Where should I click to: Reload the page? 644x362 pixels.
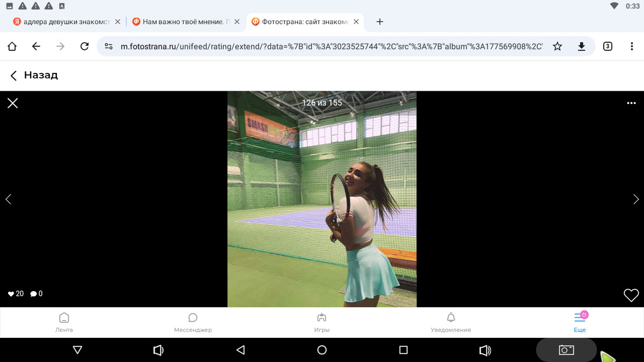pyautogui.click(x=84, y=47)
